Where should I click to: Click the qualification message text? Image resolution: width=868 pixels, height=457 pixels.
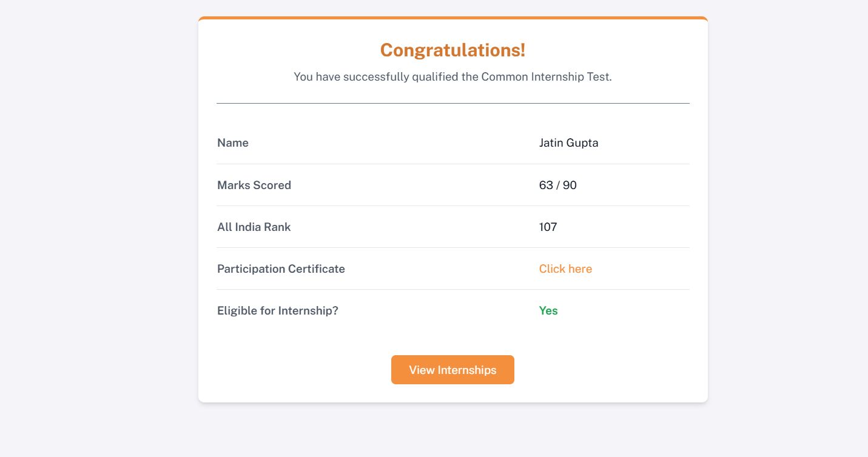pos(453,76)
